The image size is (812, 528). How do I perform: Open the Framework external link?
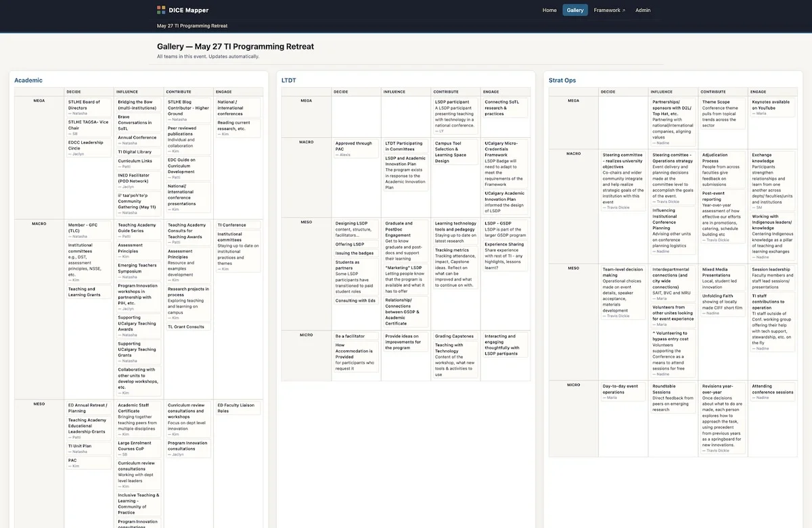[610, 10]
